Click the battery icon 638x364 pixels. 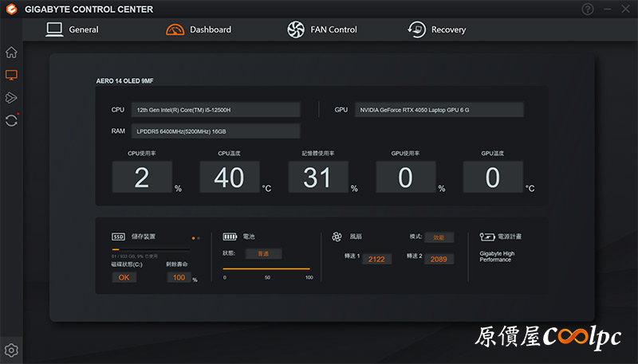pos(230,237)
